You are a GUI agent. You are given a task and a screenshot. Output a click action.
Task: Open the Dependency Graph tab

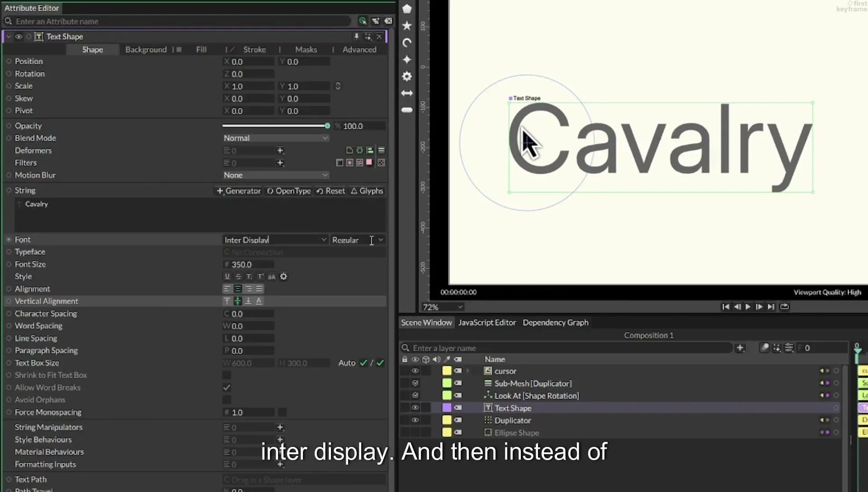click(556, 322)
